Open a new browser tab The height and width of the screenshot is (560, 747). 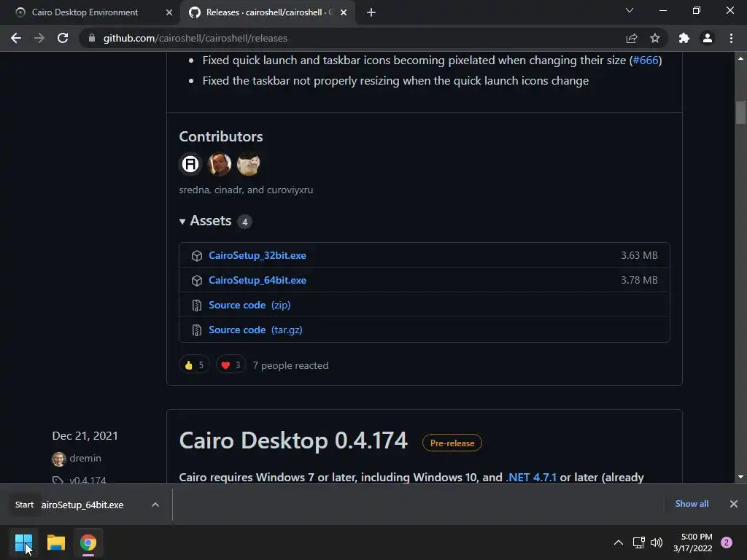click(x=371, y=12)
